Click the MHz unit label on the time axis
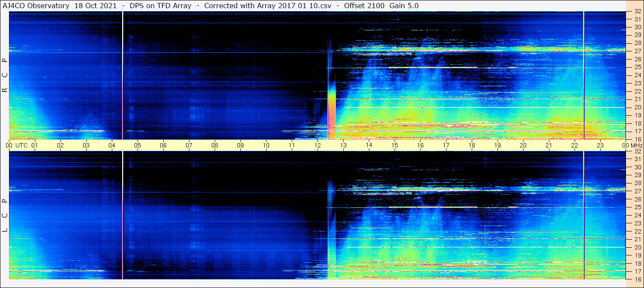The width and height of the screenshot is (644, 288). (636, 145)
